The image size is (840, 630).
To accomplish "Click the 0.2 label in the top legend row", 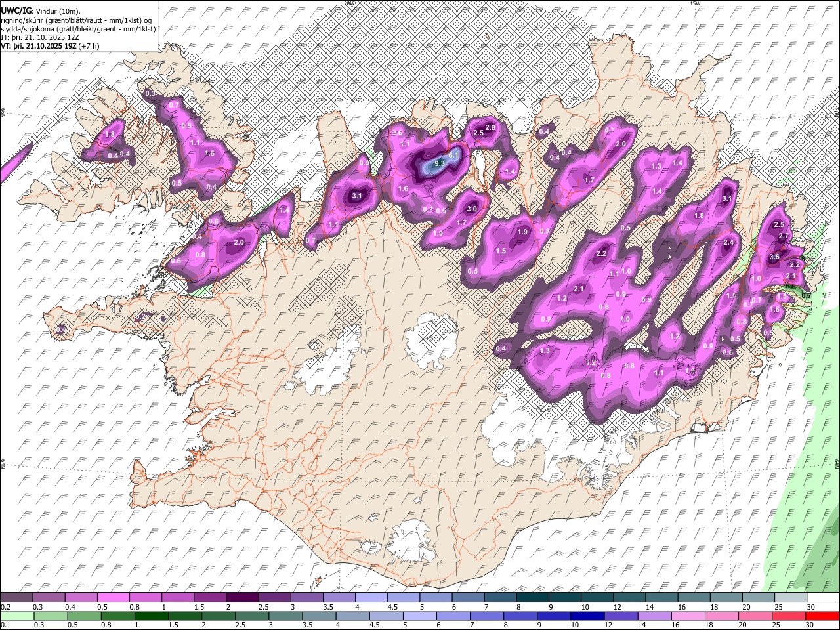I will [x=5, y=607].
